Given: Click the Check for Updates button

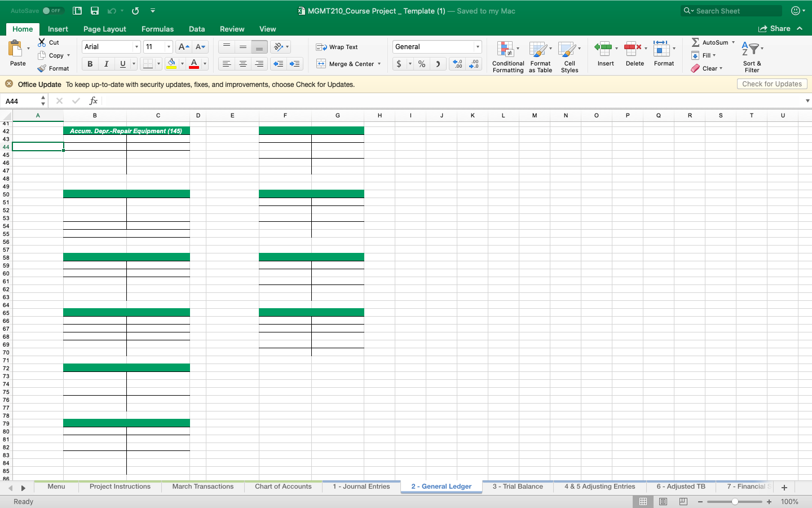Looking at the screenshot, I should pyautogui.click(x=771, y=84).
